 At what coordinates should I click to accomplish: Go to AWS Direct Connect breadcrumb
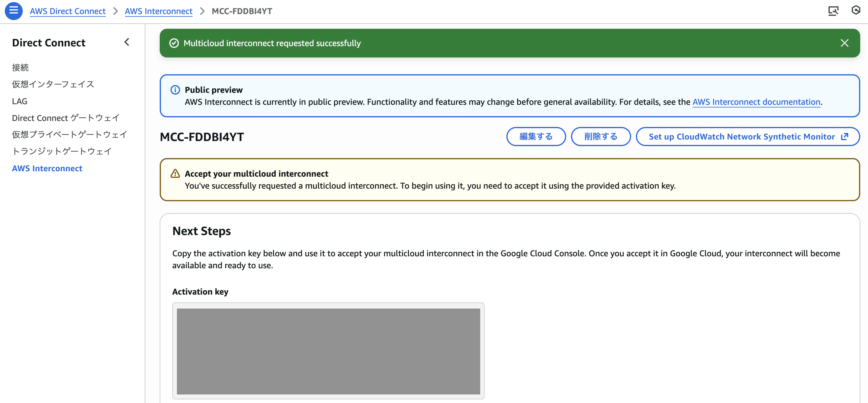point(68,11)
